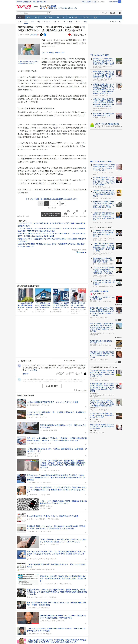Dismiss the 「うつ病を言うほど疲弊」 recommended card
The height and width of the screenshot is (644, 138).
[33, 311]
